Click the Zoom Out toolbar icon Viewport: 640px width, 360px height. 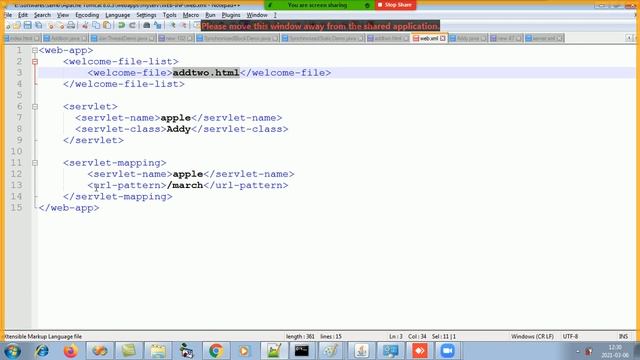(183, 25)
